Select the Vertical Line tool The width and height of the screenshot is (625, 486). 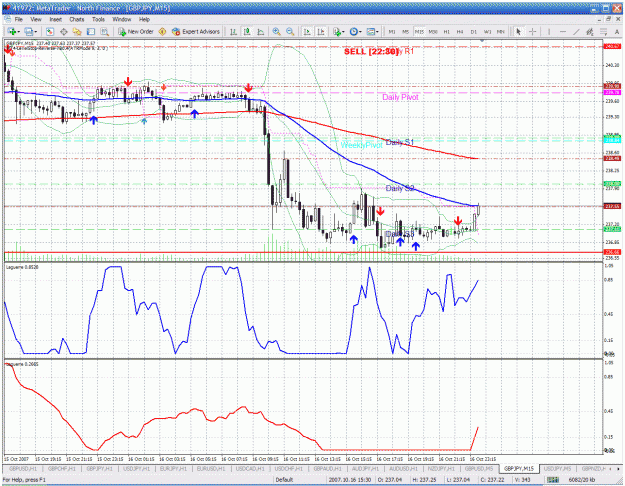549,31
